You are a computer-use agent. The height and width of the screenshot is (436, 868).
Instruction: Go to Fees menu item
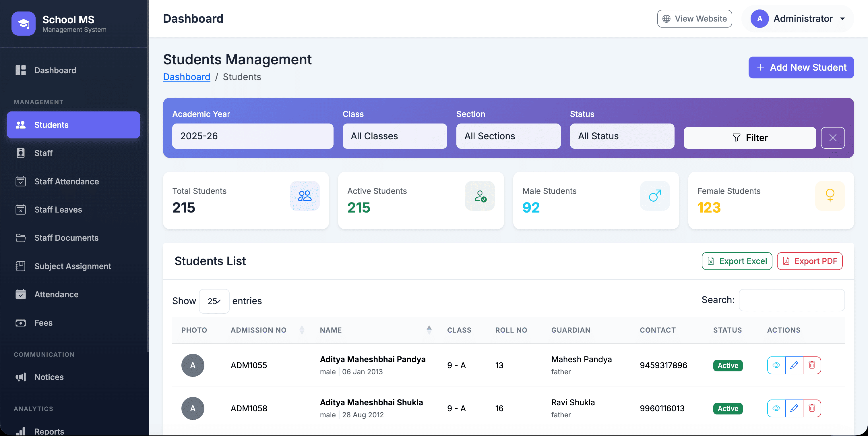(x=43, y=323)
